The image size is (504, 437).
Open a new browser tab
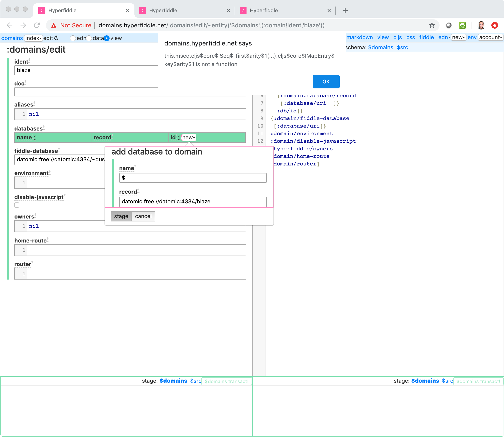pos(345,11)
